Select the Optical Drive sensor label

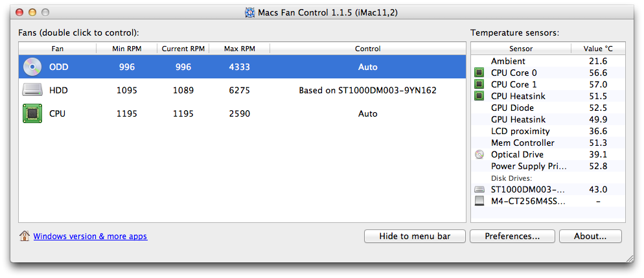(517, 155)
